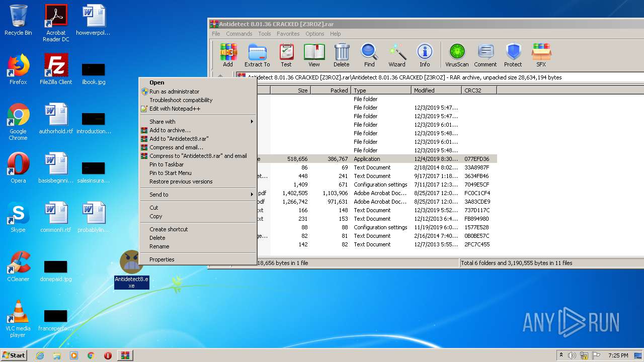The width and height of the screenshot is (644, 362).
Task: Choose Compress and email...
Action: (x=198, y=147)
